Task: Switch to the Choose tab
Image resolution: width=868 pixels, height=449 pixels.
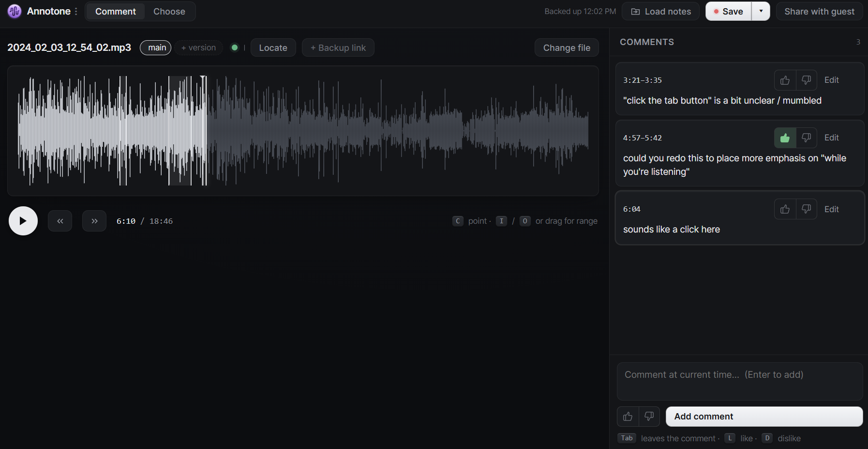Action: (169, 11)
